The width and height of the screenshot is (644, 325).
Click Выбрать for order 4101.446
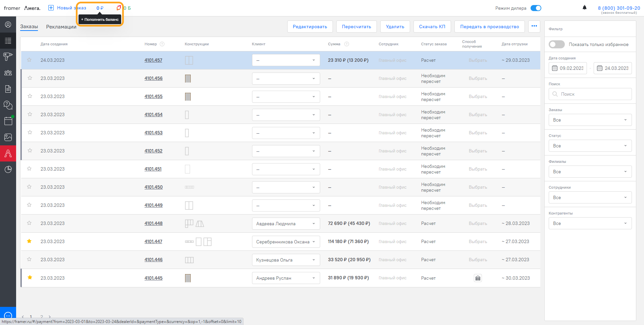(478, 260)
